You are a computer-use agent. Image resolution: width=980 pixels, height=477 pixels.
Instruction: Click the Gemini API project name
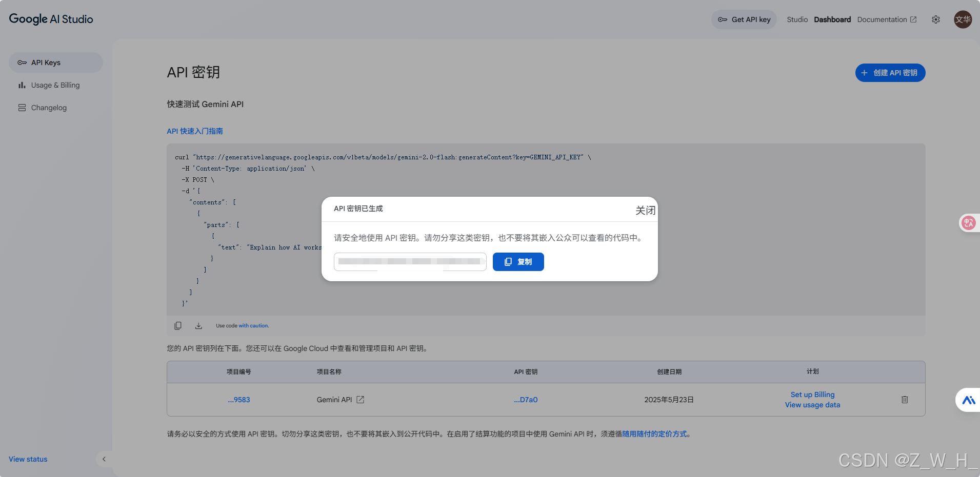coord(334,400)
